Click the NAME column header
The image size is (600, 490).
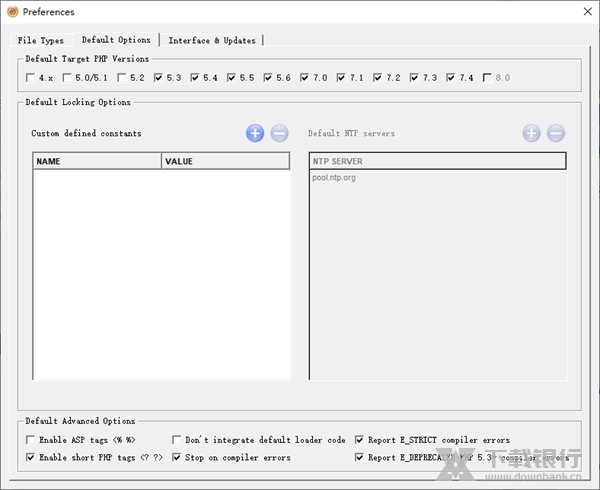tap(97, 161)
